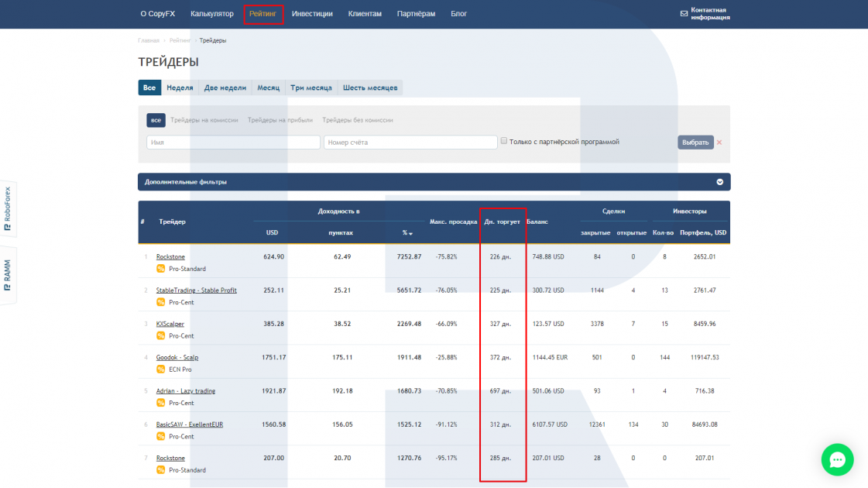The width and height of the screenshot is (868, 488).
Task: Sort by Макс. просадка column header
Action: [454, 222]
